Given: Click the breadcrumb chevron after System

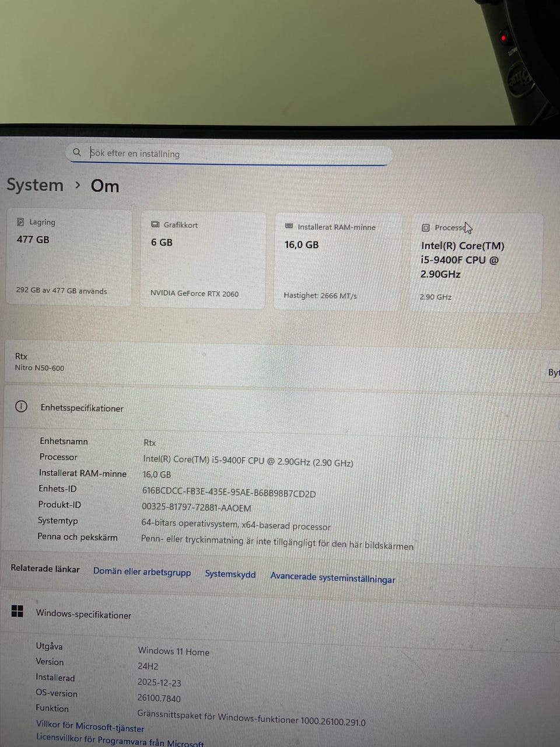Looking at the screenshot, I should pyautogui.click(x=78, y=186).
